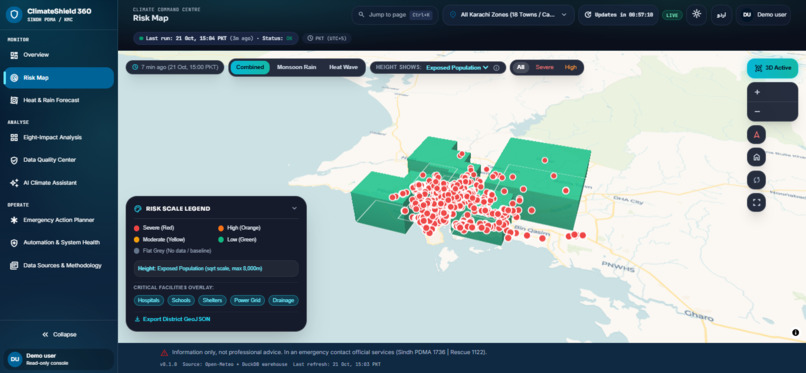This screenshot has width=806, height=373.
Task: Launch the AI Climate Assistant
Action: click(x=58, y=182)
